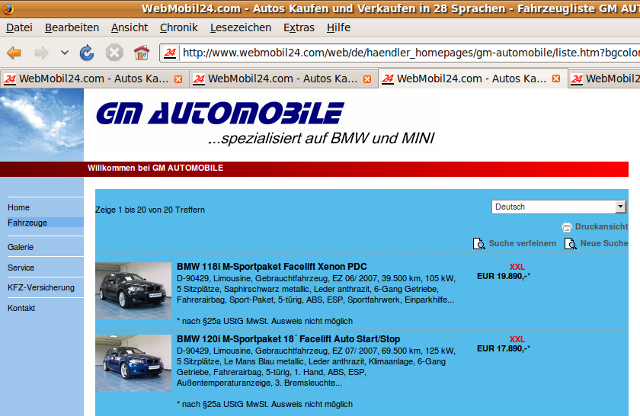The image size is (640, 416).
Task: Open the Datei menu
Action: click(x=19, y=27)
